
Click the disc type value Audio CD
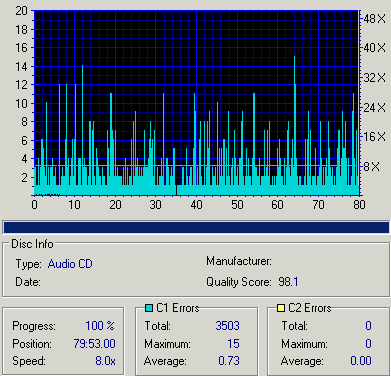(x=70, y=264)
